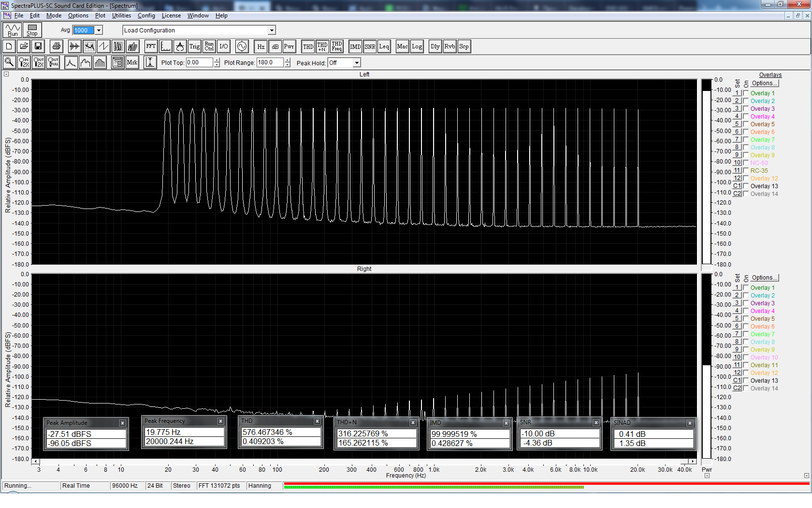
Task: Open the FFT settings icon
Action: pos(151,46)
